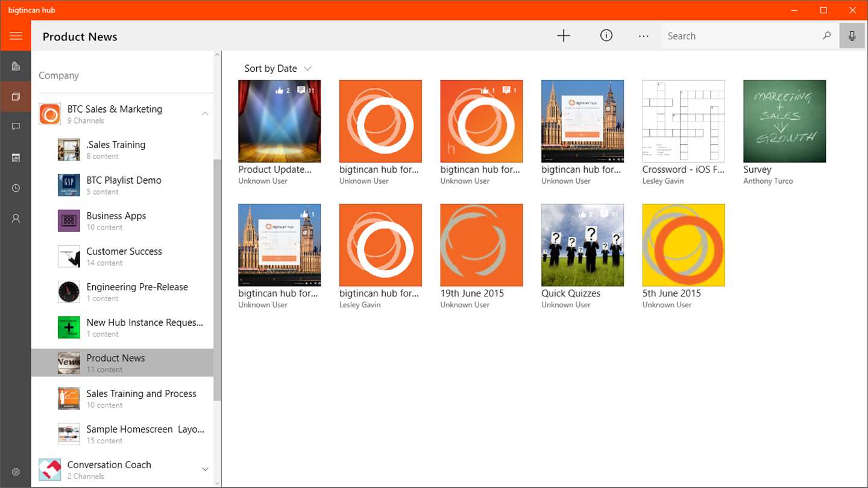
Task: Click the channel list scroll down arrow
Action: click(217, 483)
